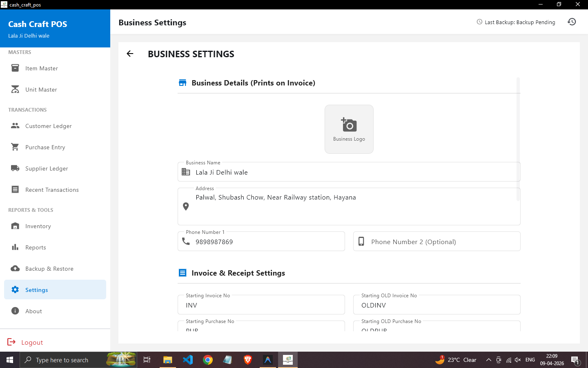Edit the Address text field
588x368 pixels.
pos(349,206)
